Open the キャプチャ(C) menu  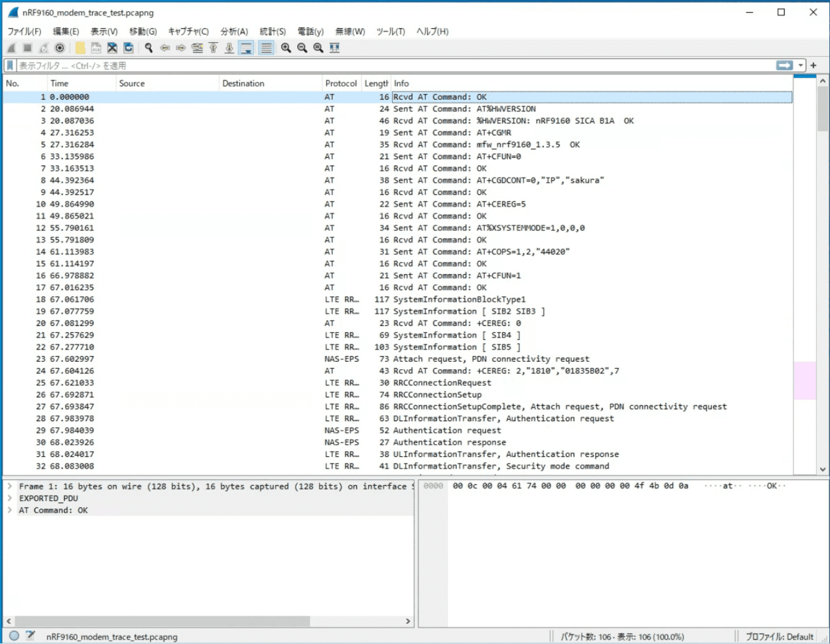188,32
